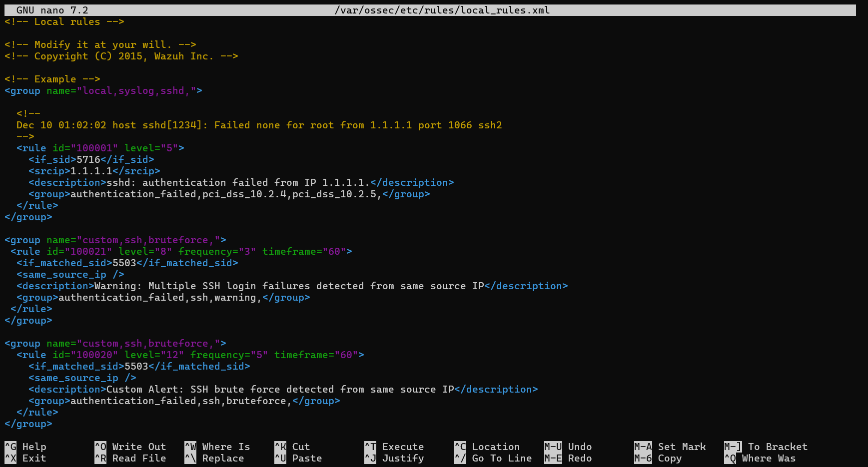
Task: Click the ^K Cut shortcut
Action: [292, 447]
